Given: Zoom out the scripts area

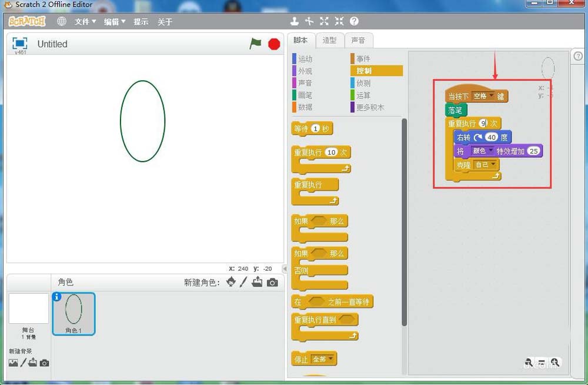Looking at the screenshot, I should click(x=529, y=363).
